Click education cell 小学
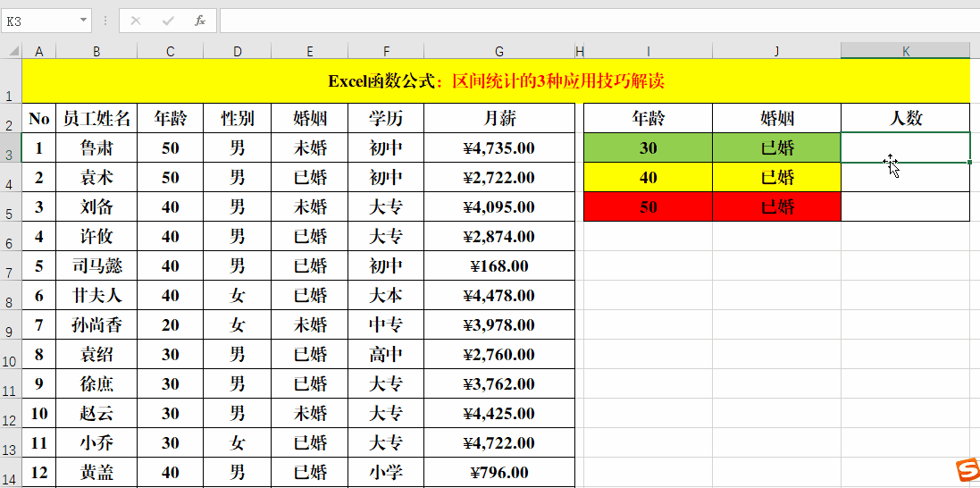Viewport: 980px width, 488px height. pyautogui.click(x=386, y=472)
